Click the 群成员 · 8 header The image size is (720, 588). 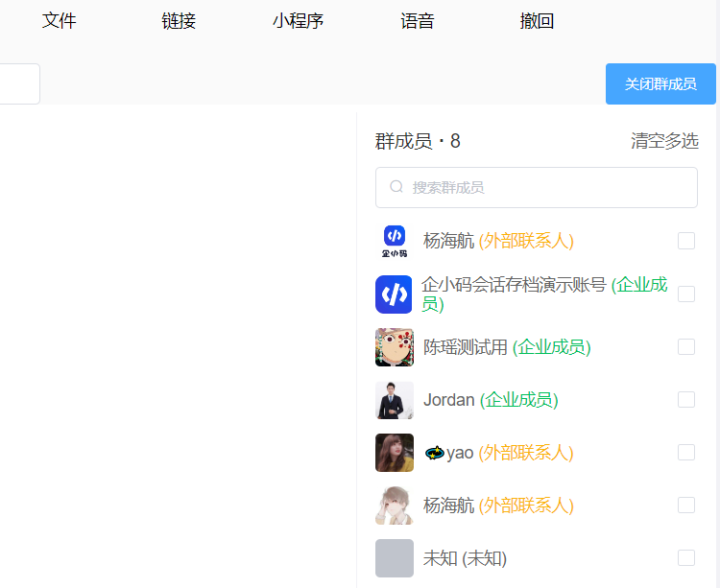(x=418, y=141)
